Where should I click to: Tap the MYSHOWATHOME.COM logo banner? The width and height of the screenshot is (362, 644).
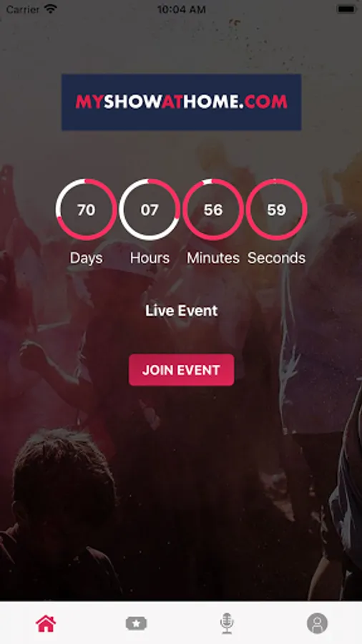(182, 102)
